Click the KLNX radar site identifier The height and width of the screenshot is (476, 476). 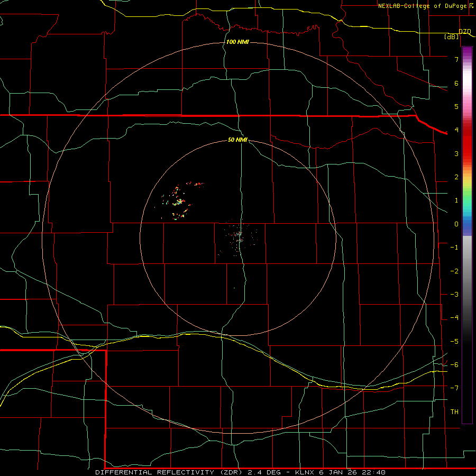pyautogui.click(x=305, y=472)
